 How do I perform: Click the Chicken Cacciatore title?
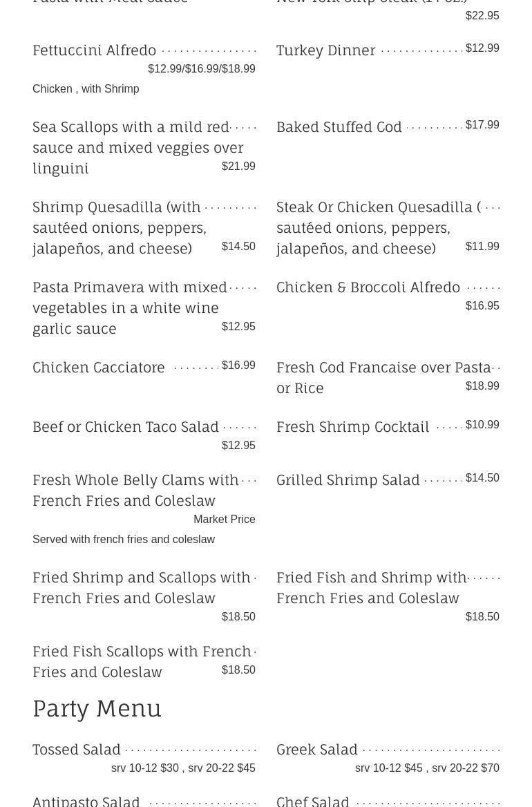coord(99,368)
